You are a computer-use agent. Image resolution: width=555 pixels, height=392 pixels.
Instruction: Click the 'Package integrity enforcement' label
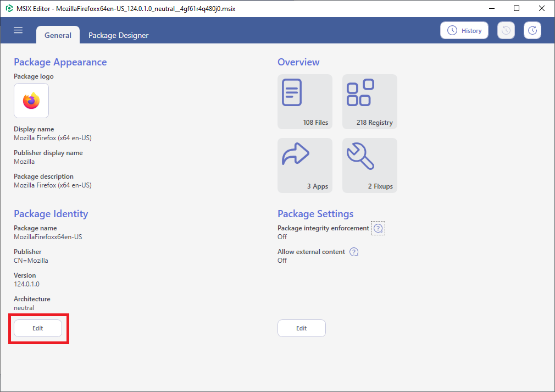[x=323, y=228]
